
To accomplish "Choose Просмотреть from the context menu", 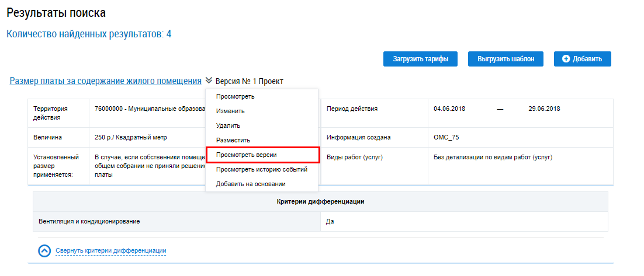I will point(235,96).
